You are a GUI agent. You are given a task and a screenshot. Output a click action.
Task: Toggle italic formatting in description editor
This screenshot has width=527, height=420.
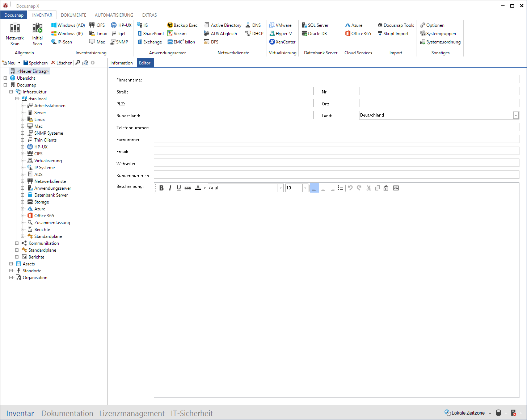pos(170,188)
